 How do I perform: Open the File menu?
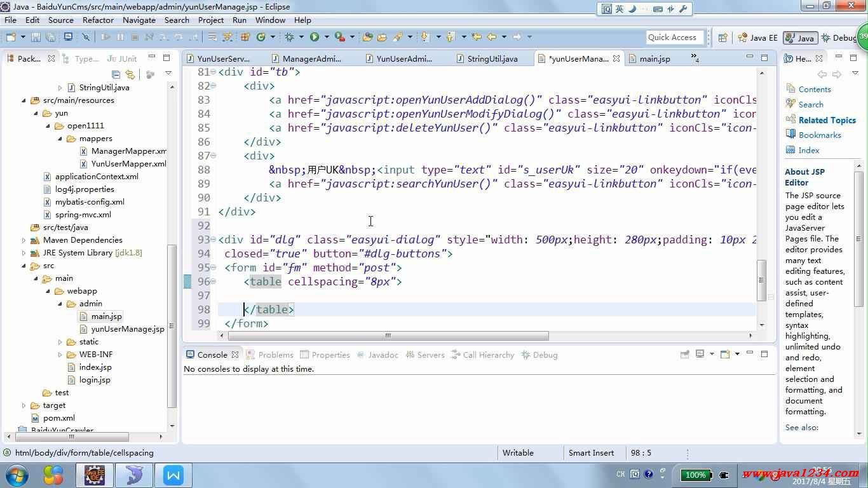coord(10,20)
